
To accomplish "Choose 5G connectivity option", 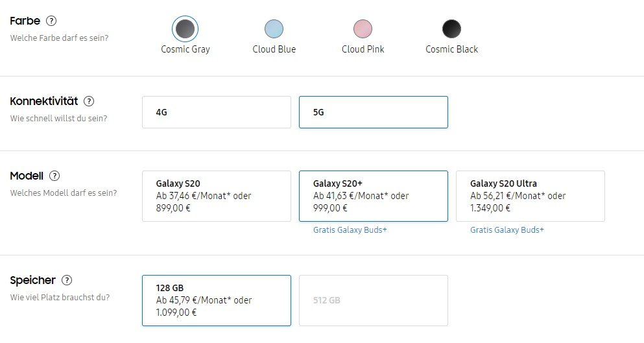I will [374, 112].
